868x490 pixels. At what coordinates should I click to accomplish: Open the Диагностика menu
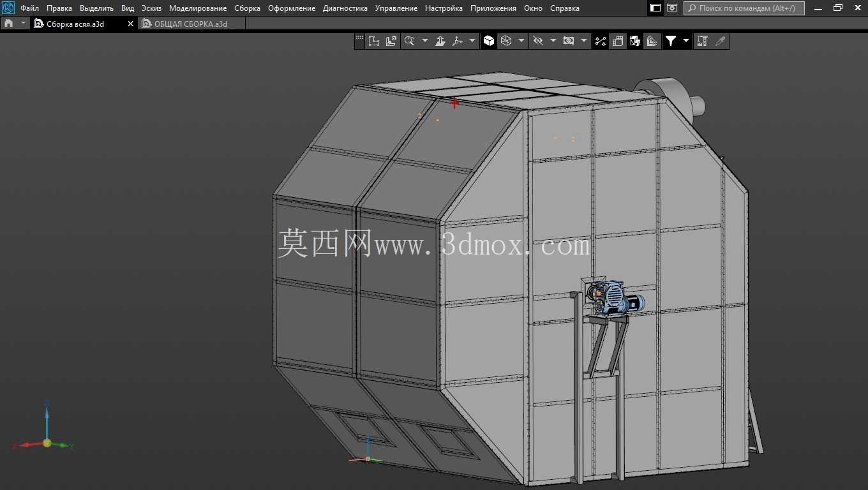(x=345, y=8)
